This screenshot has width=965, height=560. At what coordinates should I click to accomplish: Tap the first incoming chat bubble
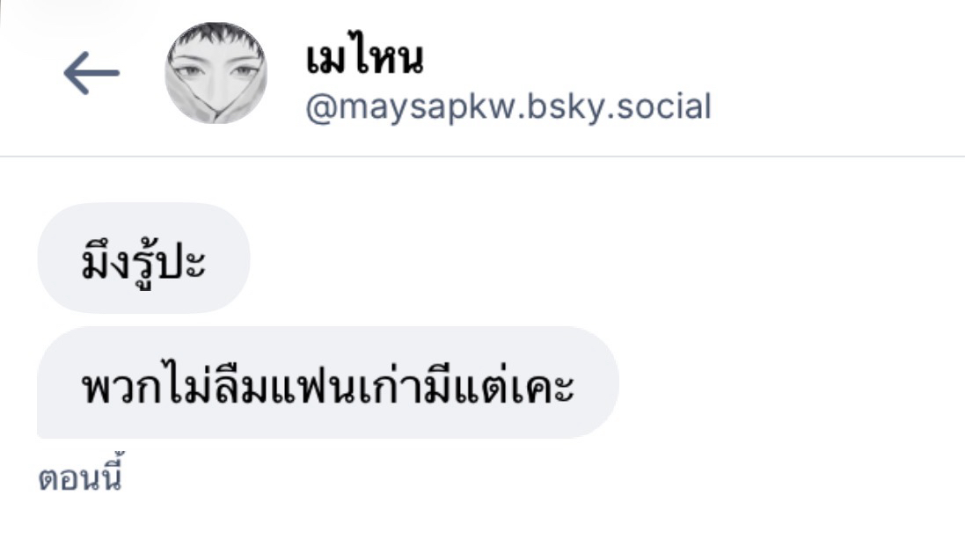[144, 258]
